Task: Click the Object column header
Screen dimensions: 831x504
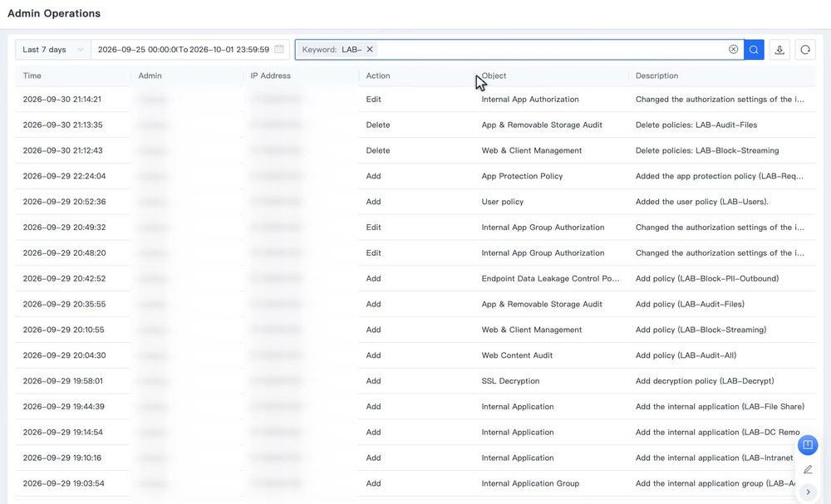Action: 494,76
